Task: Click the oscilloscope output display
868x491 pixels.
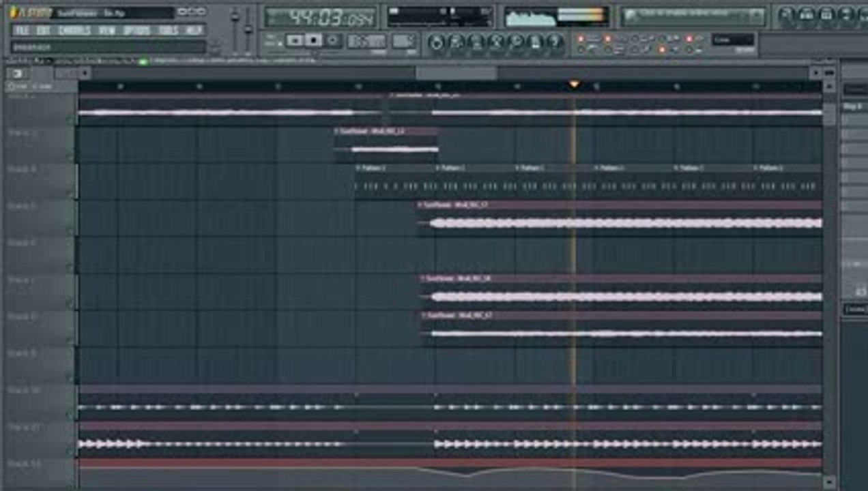Action: coord(556,16)
